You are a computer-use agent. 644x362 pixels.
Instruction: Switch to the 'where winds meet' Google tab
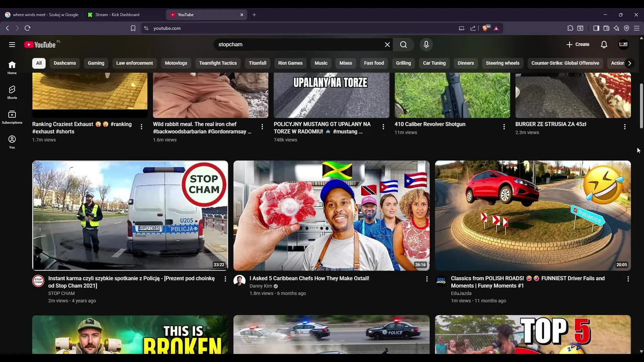[x=42, y=15]
